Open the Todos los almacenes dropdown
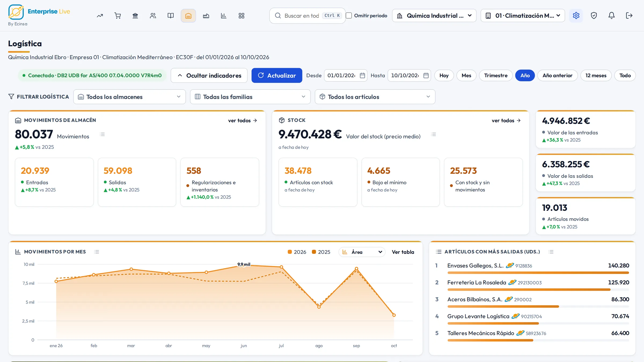Viewport: 644px width, 362px height. 130,97
